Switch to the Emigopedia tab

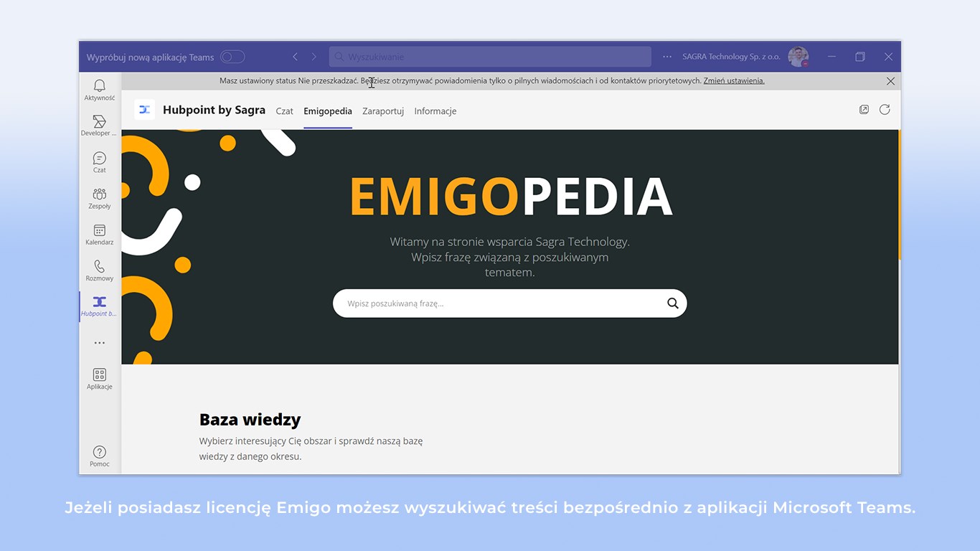(x=328, y=111)
